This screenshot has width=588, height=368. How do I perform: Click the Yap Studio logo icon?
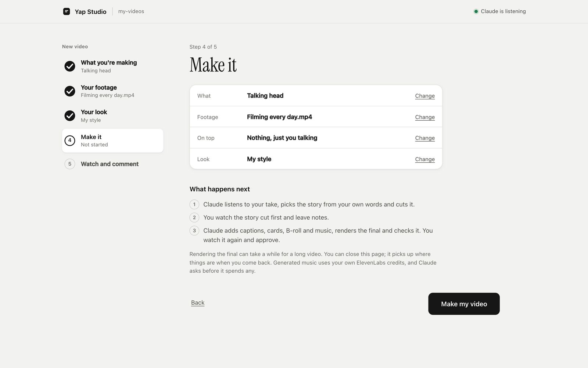67,11
